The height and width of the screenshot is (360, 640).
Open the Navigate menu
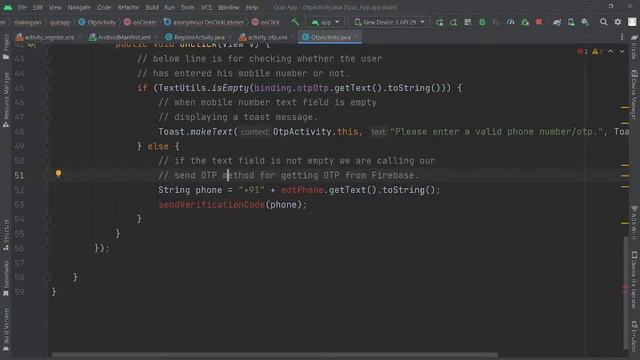tap(79, 7)
